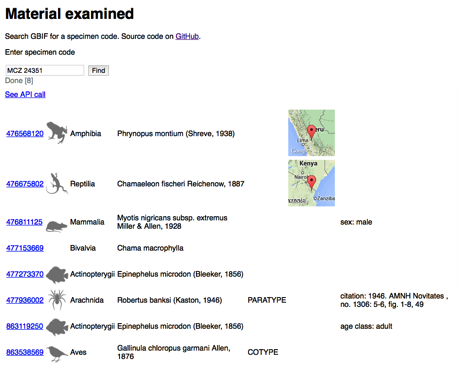The width and height of the screenshot is (460, 376).
Task: Click the PARATYPE type status
Action: (x=267, y=300)
